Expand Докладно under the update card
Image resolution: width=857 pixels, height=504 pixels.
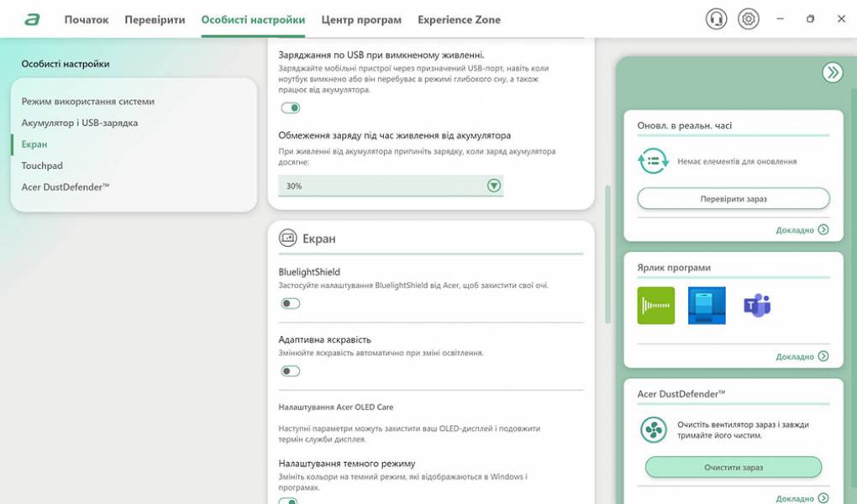click(x=802, y=230)
